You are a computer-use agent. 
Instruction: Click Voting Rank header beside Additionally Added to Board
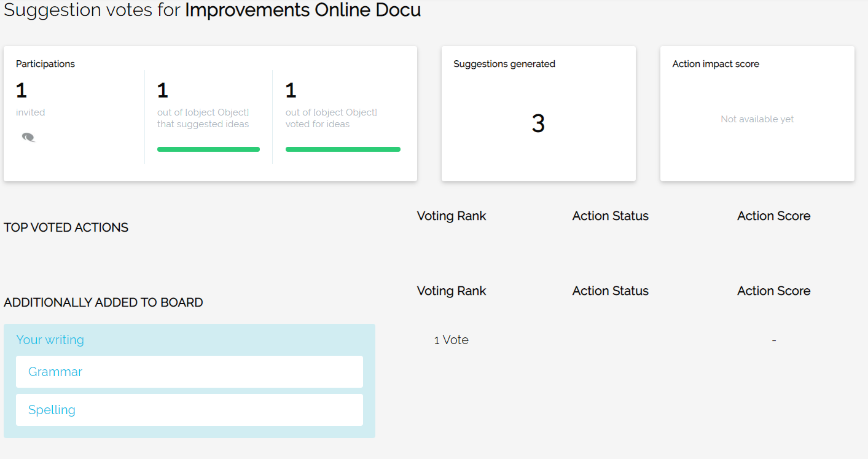452,291
